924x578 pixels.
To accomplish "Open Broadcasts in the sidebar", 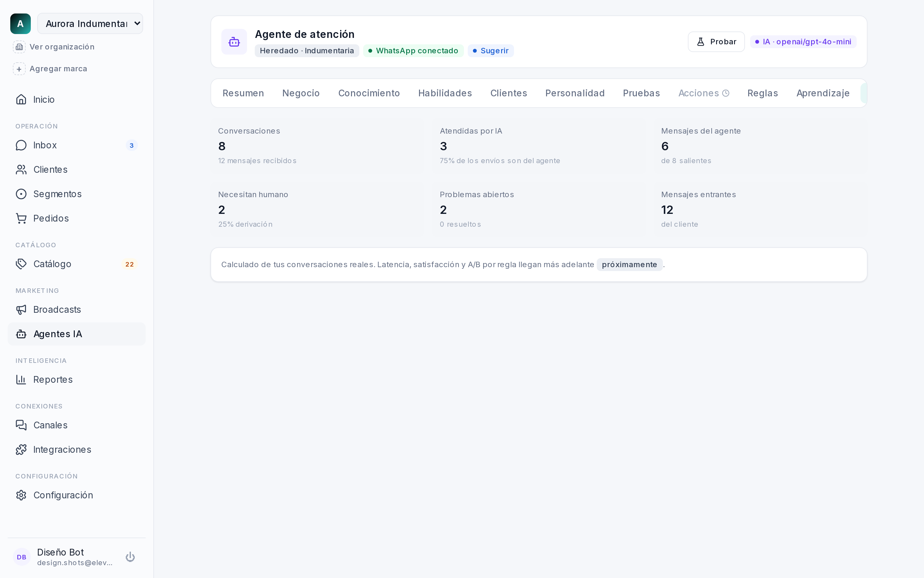I will (x=77, y=310).
